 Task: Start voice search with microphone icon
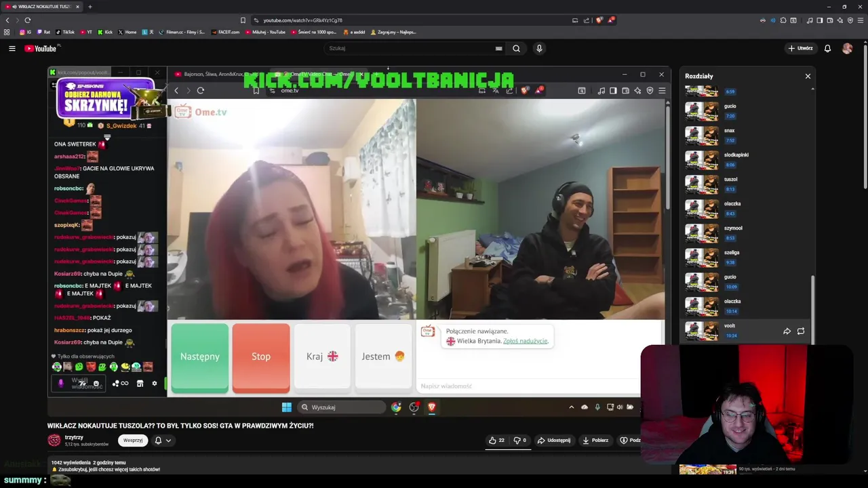(x=539, y=48)
